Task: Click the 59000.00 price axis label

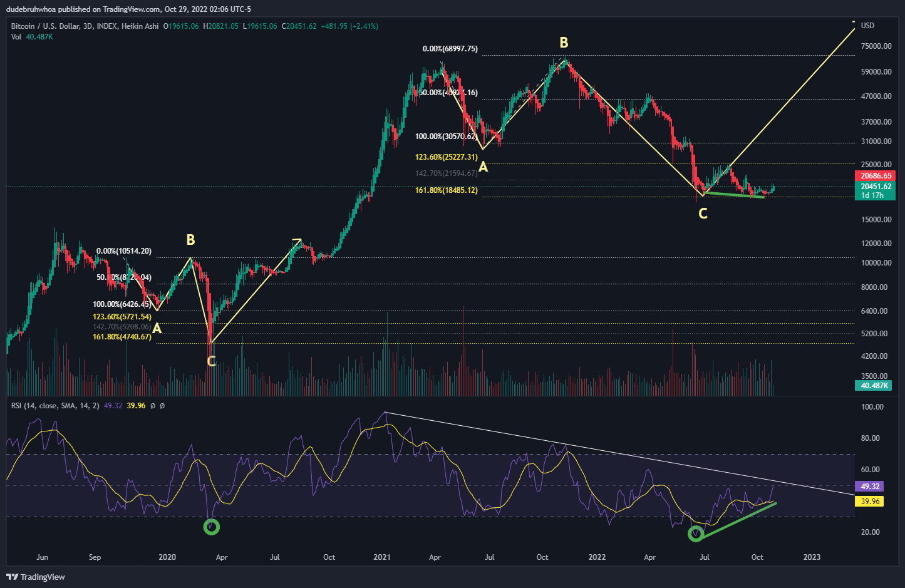Action: point(876,72)
